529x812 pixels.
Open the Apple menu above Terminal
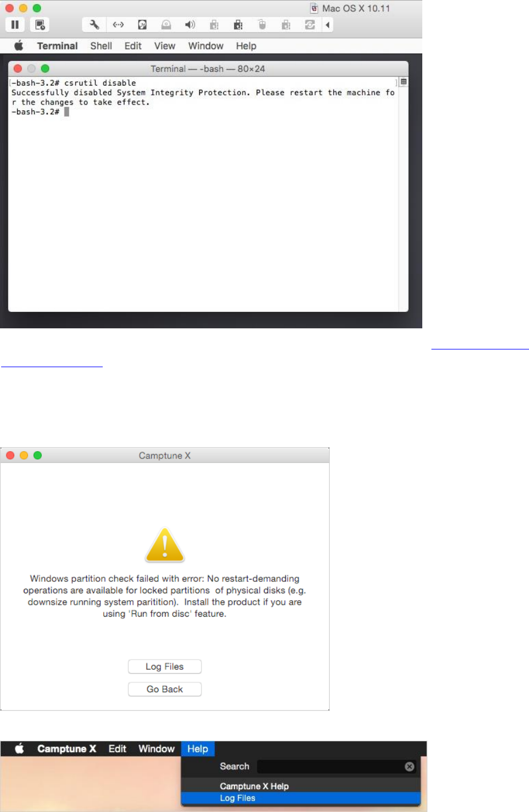(19, 46)
